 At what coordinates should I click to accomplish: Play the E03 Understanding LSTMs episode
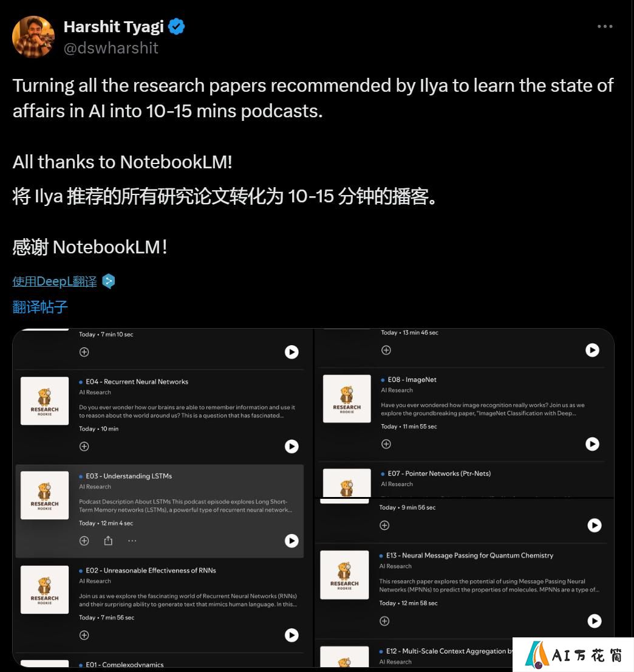coord(291,541)
